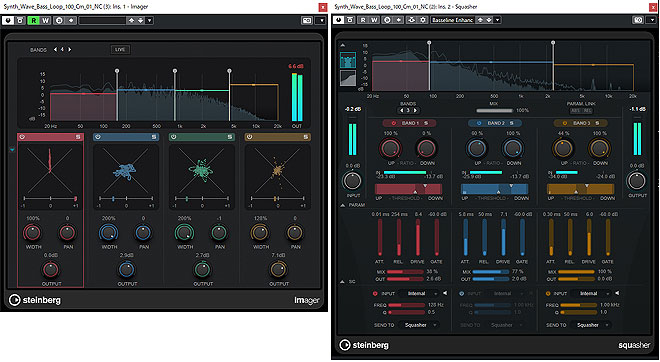Load next preset in Squasher toolbar
Image resolution: width=660 pixels, height=362 pixels.
coord(489,20)
